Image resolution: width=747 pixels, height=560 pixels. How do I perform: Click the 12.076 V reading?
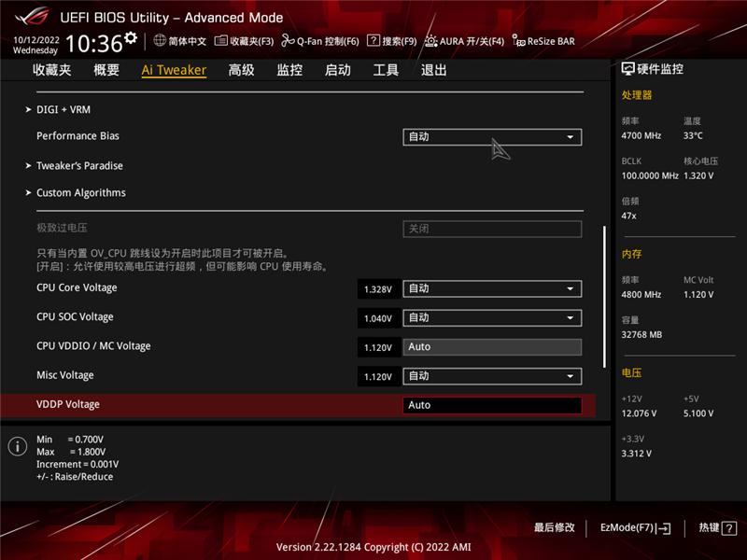click(x=639, y=413)
